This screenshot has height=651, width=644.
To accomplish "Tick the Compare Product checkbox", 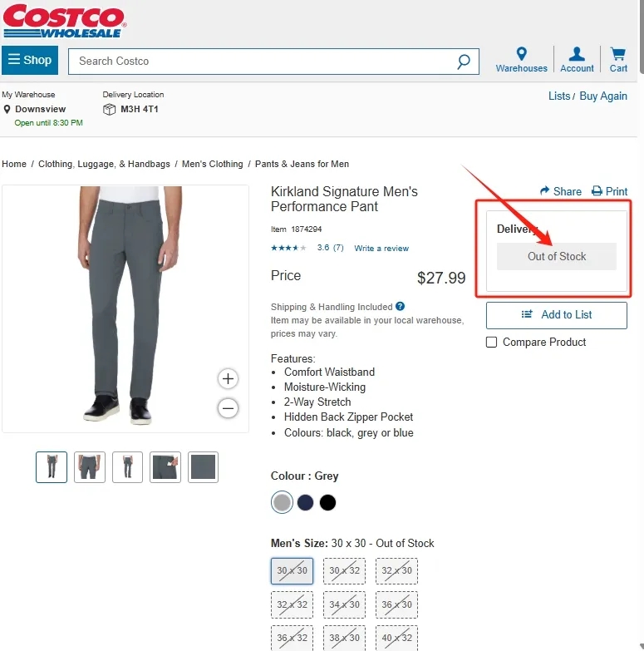I will pyautogui.click(x=491, y=342).
